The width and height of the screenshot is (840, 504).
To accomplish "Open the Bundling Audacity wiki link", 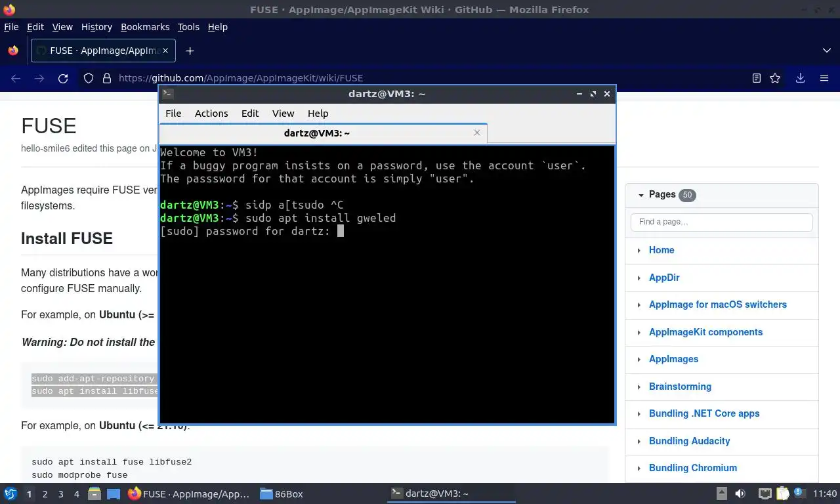I will point(689,441).
